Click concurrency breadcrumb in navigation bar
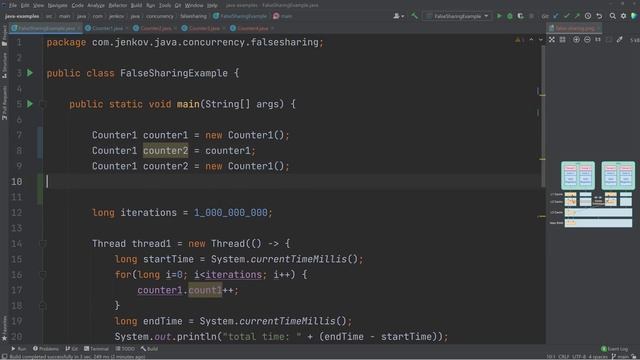 [160, 16]
